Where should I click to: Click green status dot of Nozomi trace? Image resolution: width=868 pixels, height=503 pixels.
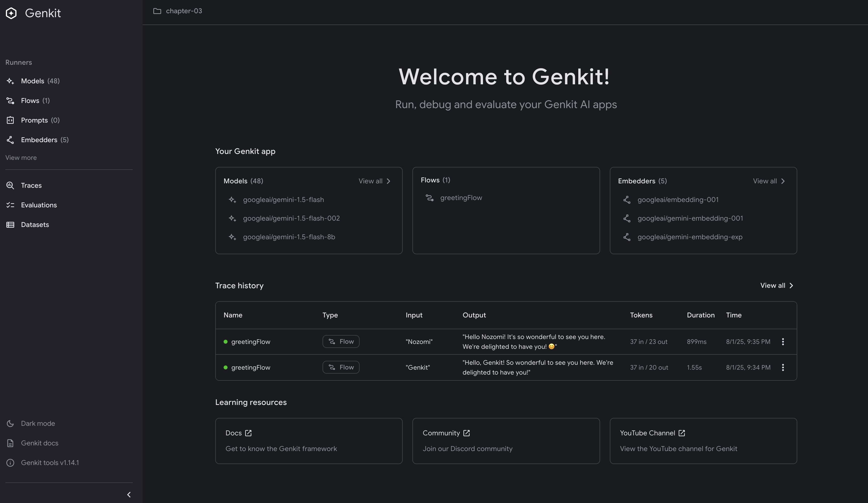[x=226, y=342]
